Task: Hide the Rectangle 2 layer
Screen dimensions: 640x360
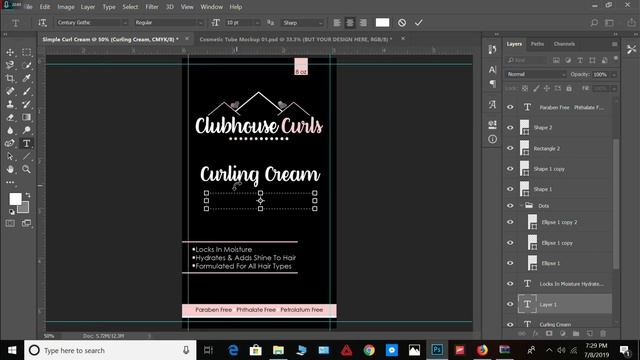Action: (x=510, y=148)
